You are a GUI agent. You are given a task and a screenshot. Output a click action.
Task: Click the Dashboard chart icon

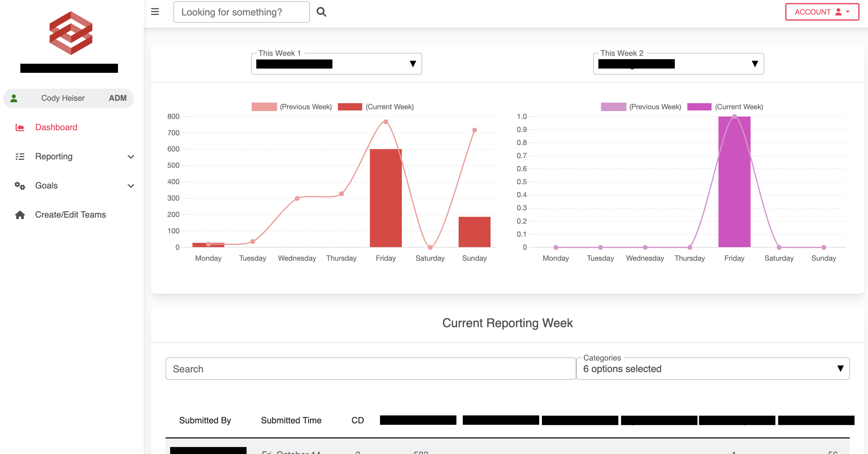[20, 127]
